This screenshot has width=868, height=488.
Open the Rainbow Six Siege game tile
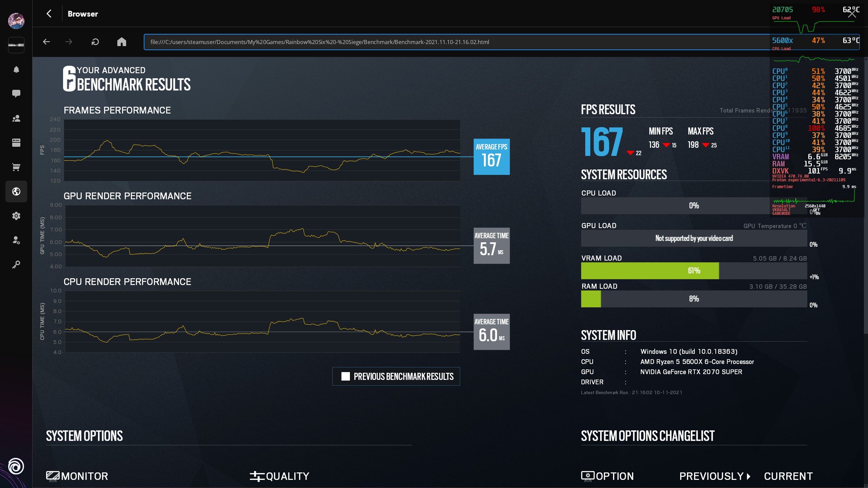(x=16, y=45)
